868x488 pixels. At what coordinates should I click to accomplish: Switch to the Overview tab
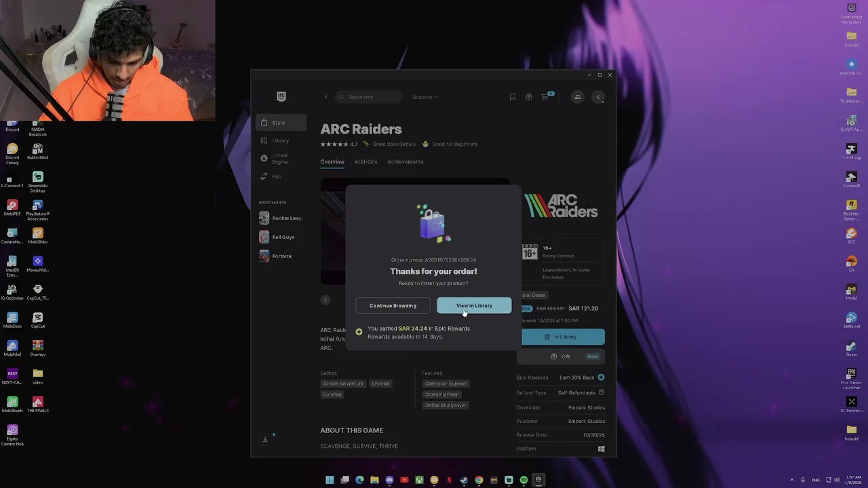[332, 162]
